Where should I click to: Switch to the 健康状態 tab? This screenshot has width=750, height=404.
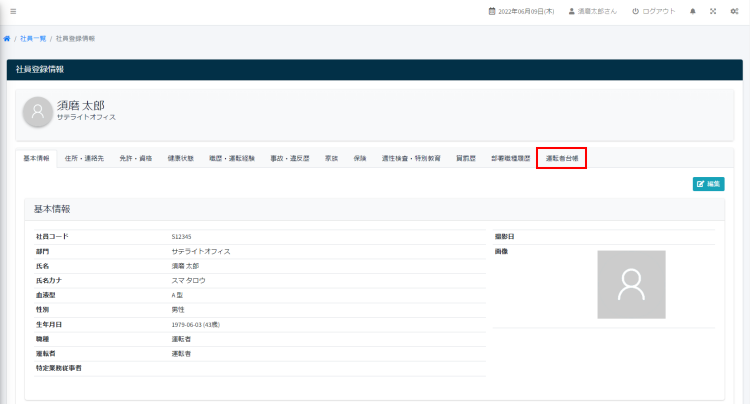[x=181, y=158]
